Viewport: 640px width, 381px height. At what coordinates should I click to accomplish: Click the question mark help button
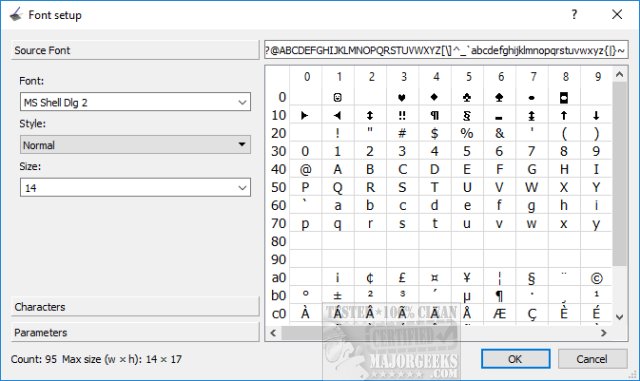(574, 15)
